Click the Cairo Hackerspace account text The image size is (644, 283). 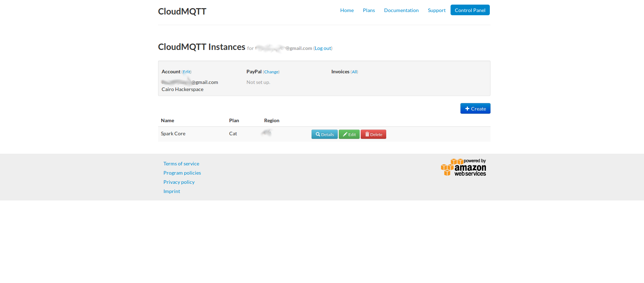(x=182, y=89)
